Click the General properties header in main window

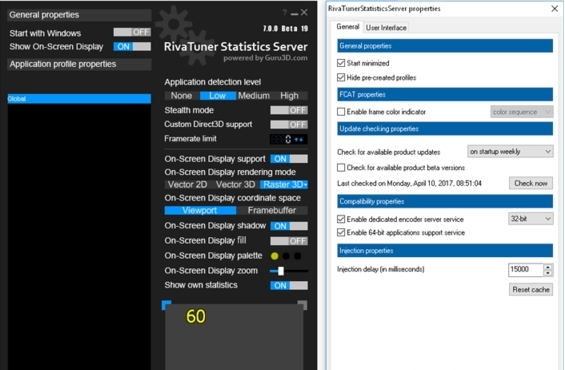tap(79, 15)
